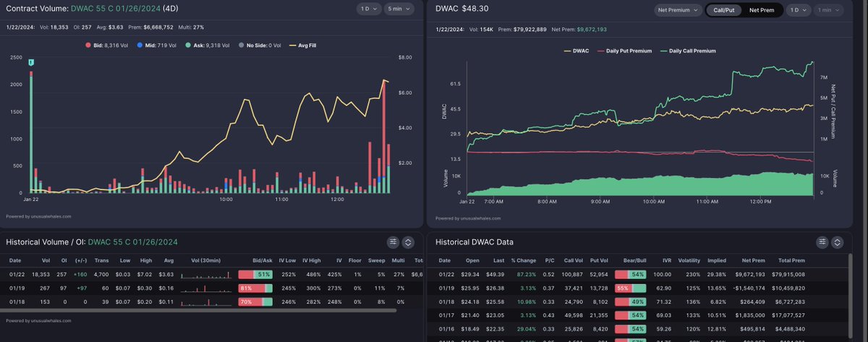
Task: Open DWAC 55 C link in Historical Volume title
Action: coord(132,242)
